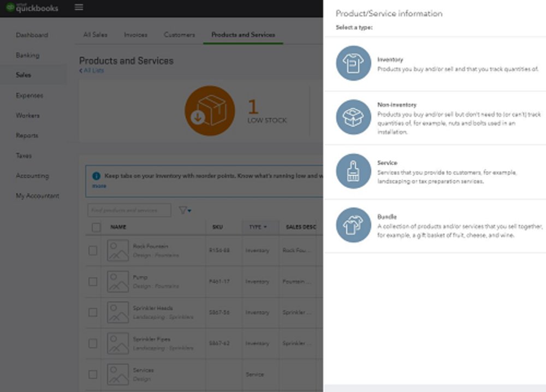Select the Bundle shirts icon

coord(353,225)
